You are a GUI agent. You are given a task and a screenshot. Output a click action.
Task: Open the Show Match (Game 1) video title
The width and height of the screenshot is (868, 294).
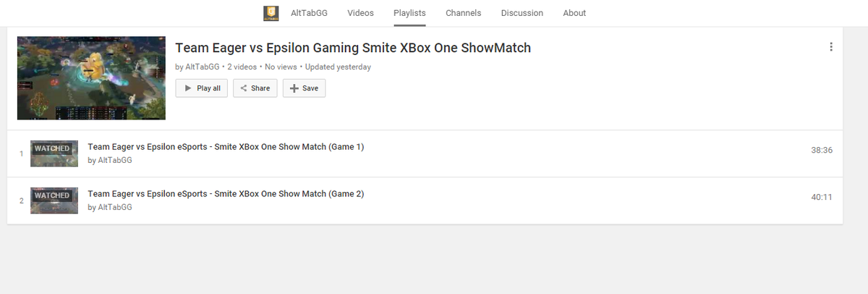tap(226, 147)
